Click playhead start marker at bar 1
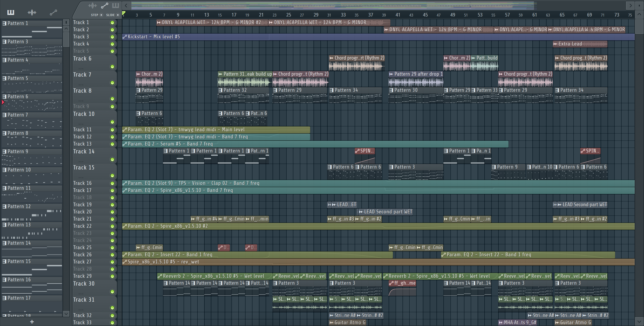 [x=124, y=13]
